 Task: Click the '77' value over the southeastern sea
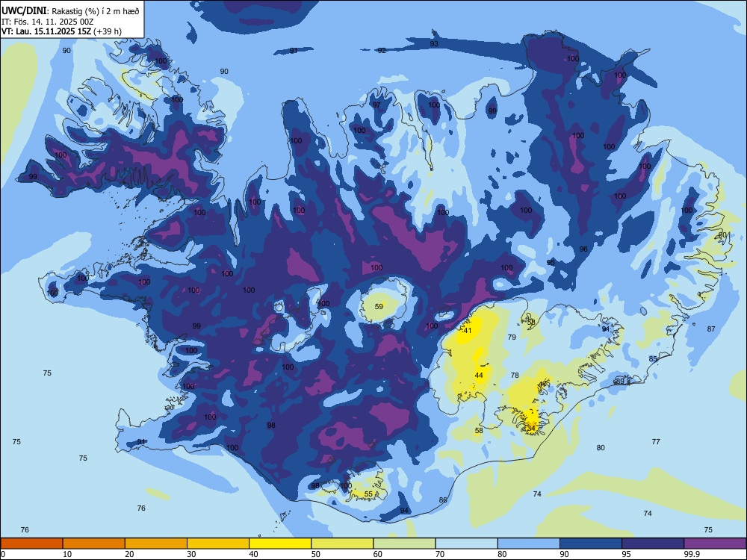pyautogui.click(x=656, y=442)
